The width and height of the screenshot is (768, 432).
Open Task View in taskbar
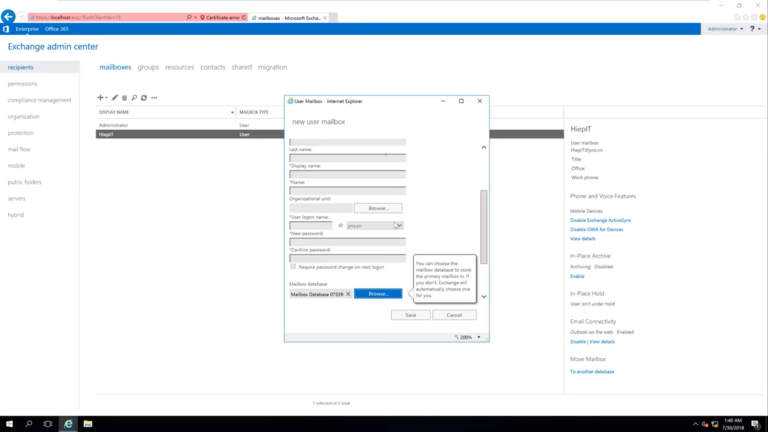click(48, 424)
